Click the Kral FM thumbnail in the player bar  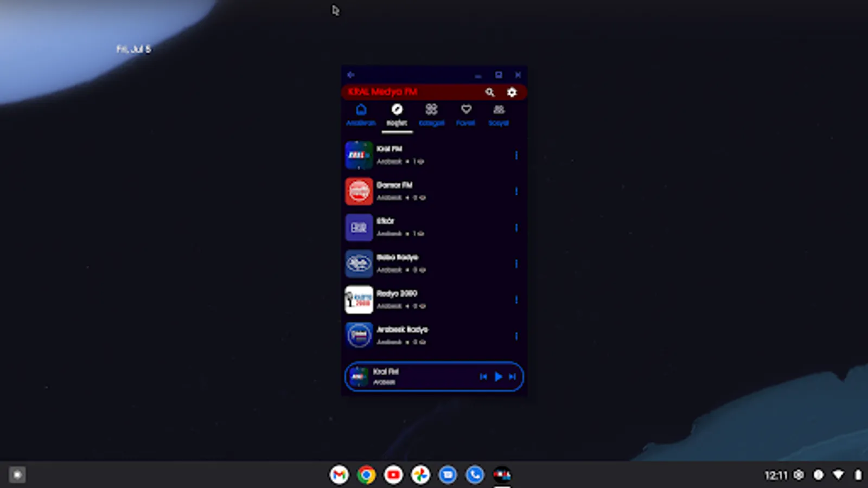click(359, 377)
